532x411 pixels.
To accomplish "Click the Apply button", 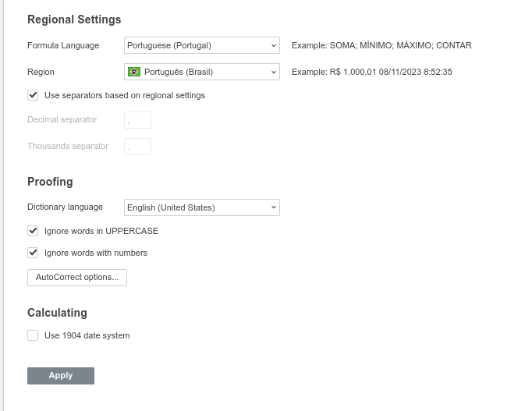I will tap(61, 376).
